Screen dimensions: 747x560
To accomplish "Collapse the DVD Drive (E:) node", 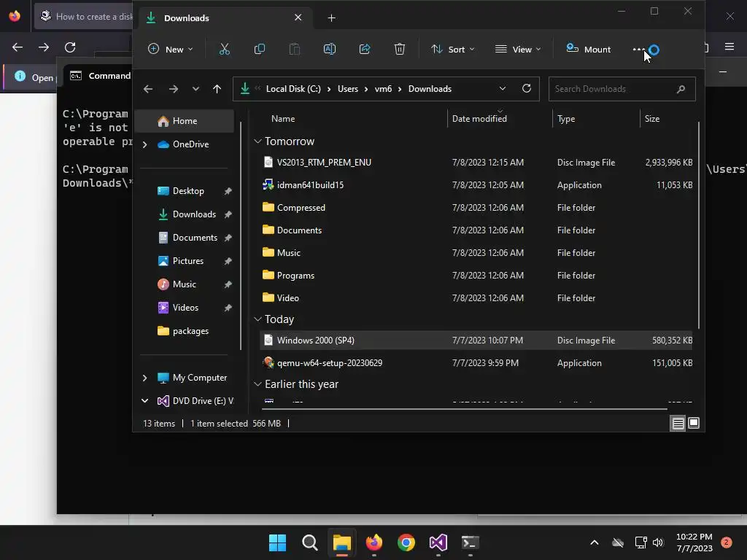I will point(145,401).
